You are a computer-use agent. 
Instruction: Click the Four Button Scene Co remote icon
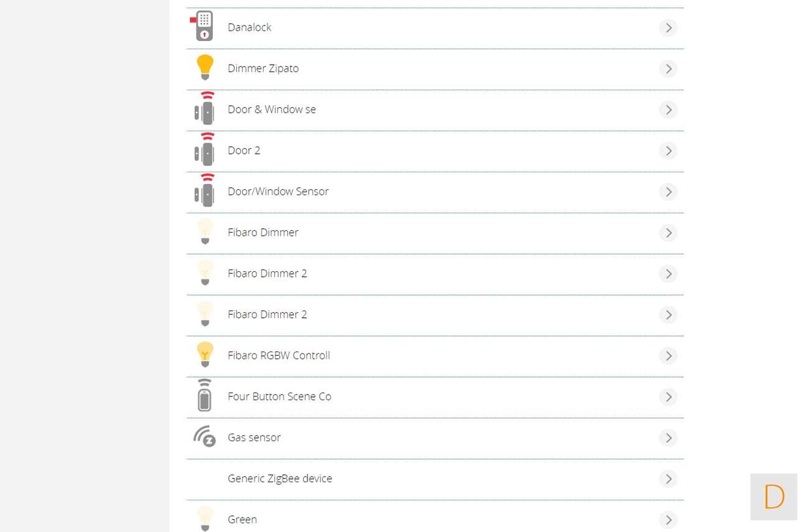(x=204, y=396)
